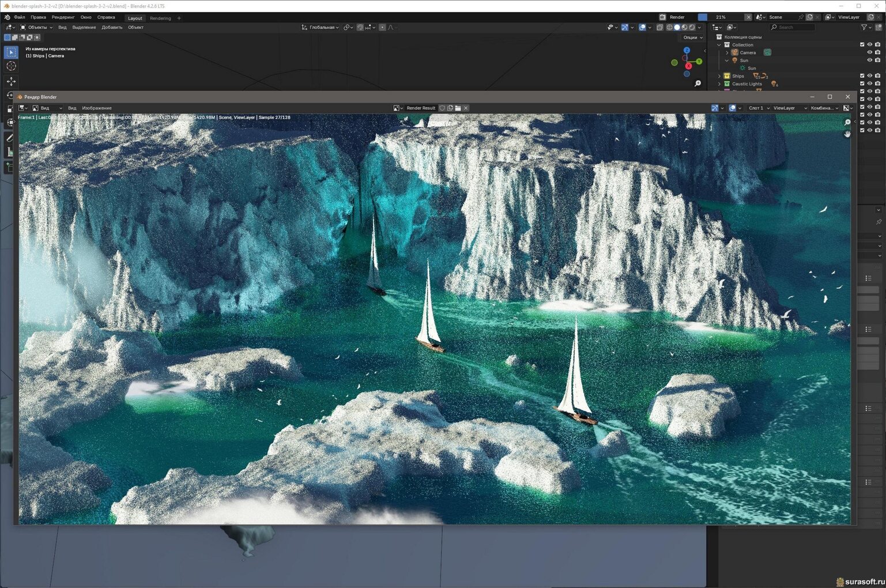
Task: Open an image with the folder icon
Action: click(x=458, y=108)
